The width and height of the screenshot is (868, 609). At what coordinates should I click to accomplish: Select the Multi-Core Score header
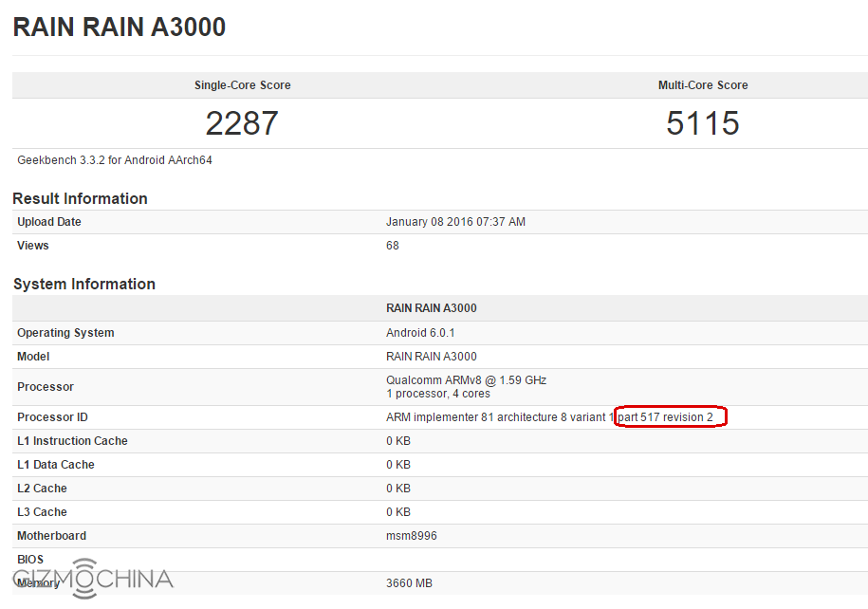click(x=703, y=85)
